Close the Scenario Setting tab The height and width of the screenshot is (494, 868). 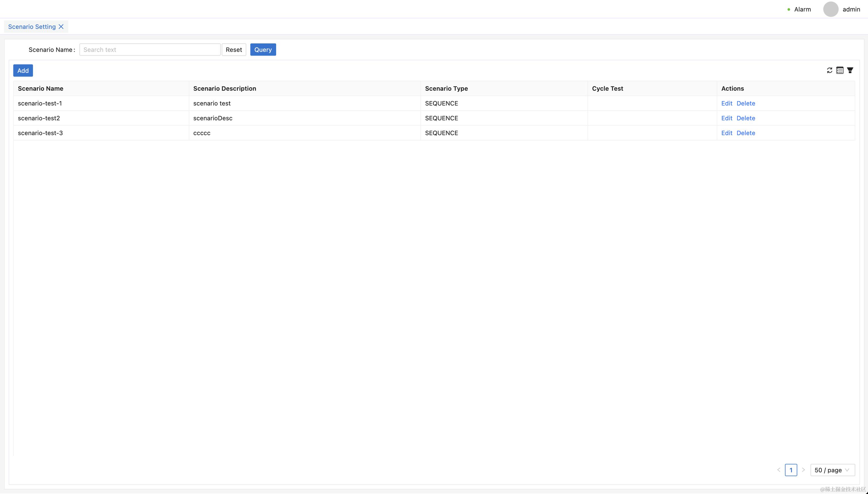point(61,26)
